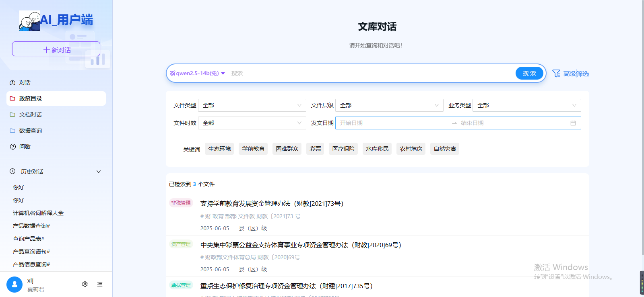Expand the qwen2.5-14b model selector
Viewport: 644px width, 297px height.
coord(198,73)
